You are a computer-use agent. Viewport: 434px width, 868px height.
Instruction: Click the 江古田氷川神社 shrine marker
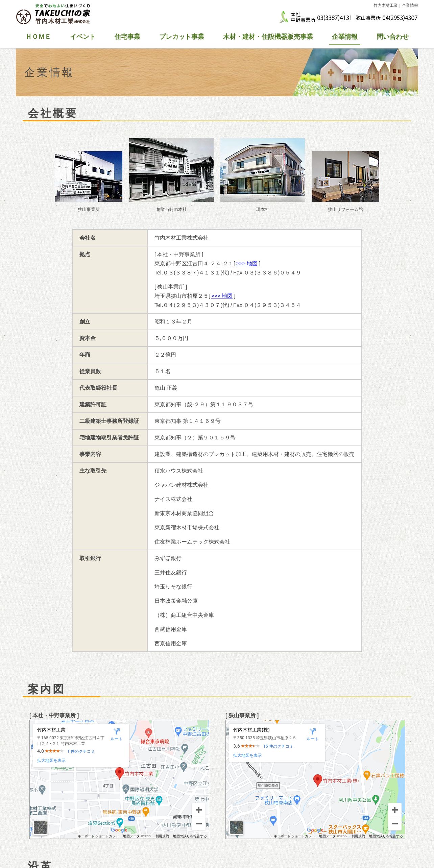pyautogui.click(x=185, y=749)
